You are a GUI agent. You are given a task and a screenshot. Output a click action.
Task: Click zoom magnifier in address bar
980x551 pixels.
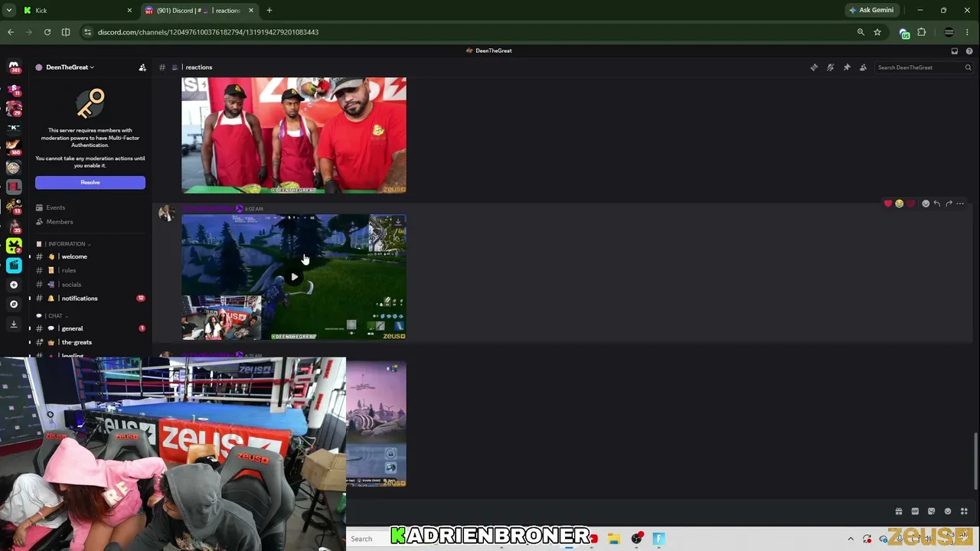pyautogui.click(x=861, y=32)
